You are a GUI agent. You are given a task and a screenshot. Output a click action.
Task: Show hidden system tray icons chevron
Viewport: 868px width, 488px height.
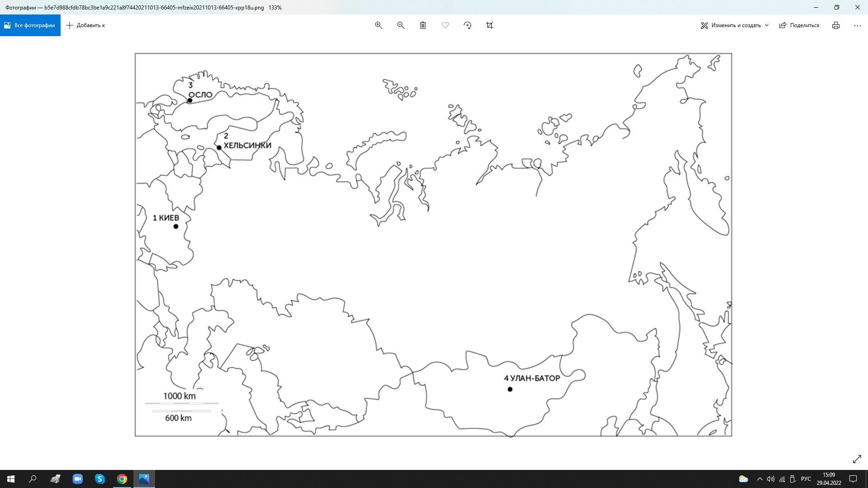click(759, 479)
